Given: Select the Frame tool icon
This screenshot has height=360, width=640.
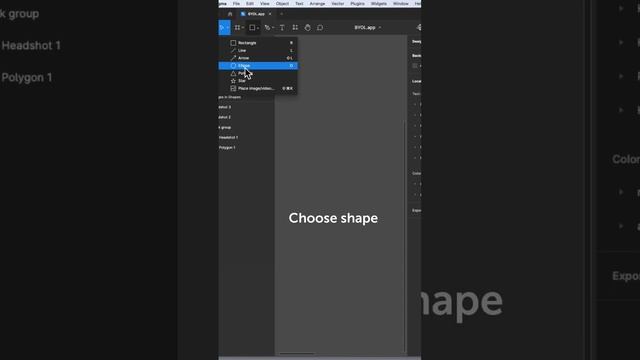Looking at the screenshot, I should tap(237, 27).
